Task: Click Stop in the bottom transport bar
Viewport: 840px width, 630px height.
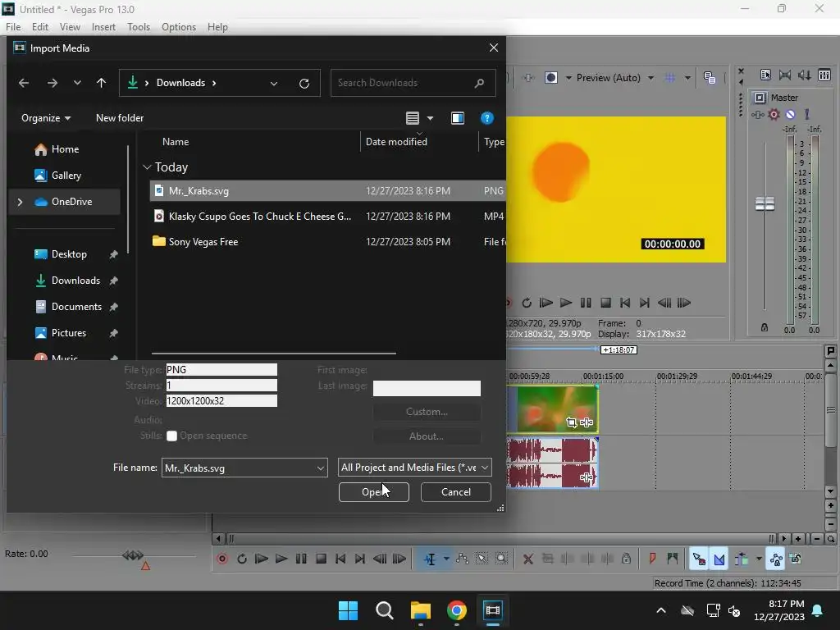Action: tap(321, 559)
